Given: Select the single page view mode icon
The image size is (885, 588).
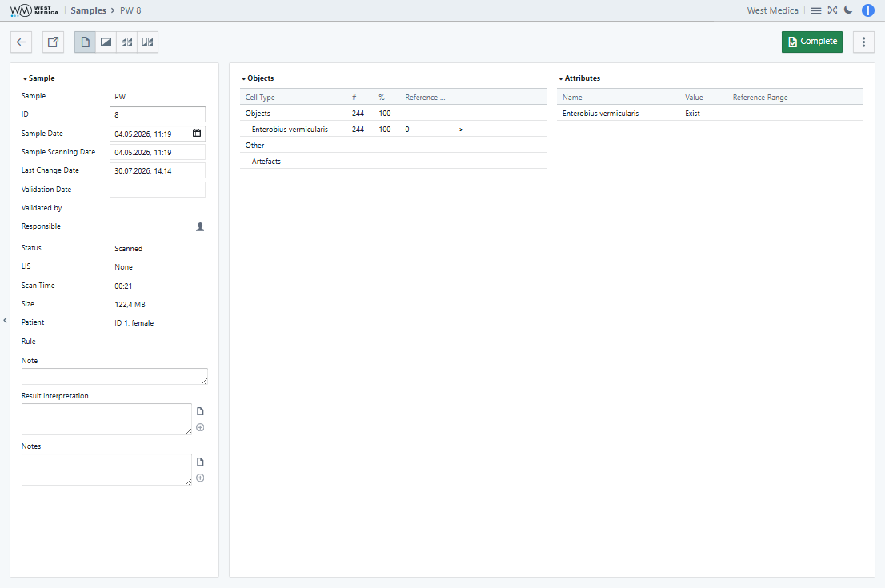Looking at the screenshot, I should 86,42.
